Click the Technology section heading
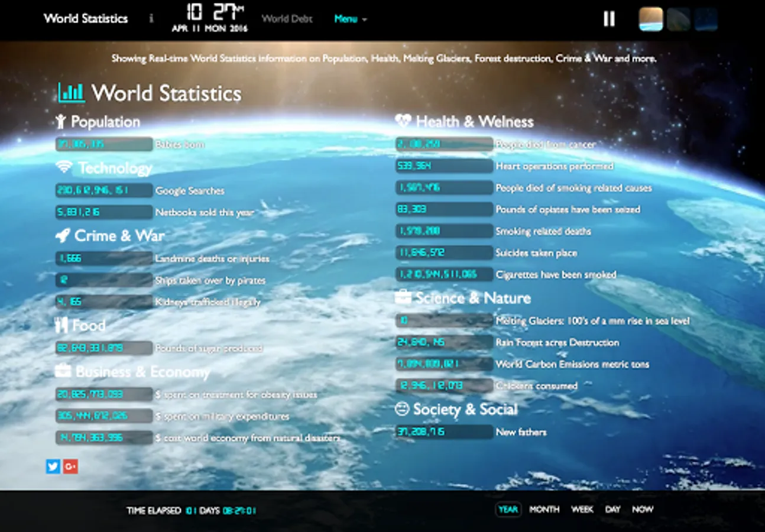This screenshot has width=765, height=532. [115, 168]
